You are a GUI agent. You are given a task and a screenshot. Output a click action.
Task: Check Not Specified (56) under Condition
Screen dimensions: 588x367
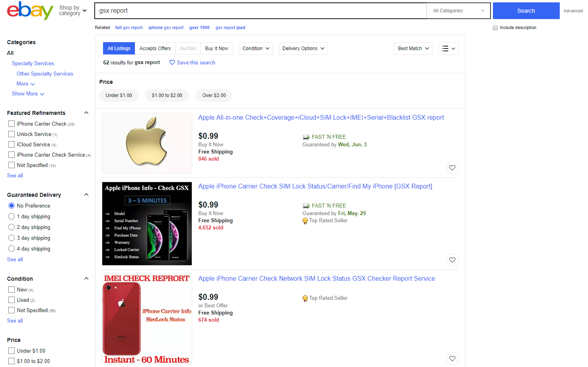[x=12, y=310]
